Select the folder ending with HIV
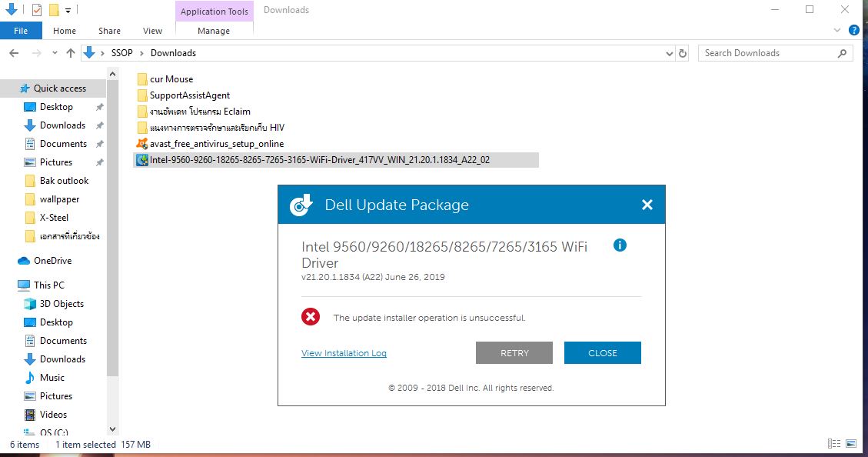 point(217,128)
